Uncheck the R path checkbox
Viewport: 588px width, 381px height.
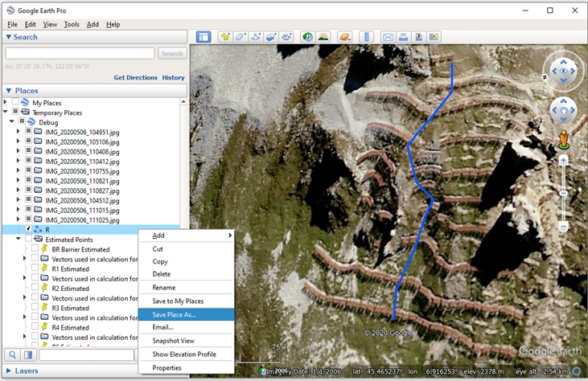[x=28, y=228]
